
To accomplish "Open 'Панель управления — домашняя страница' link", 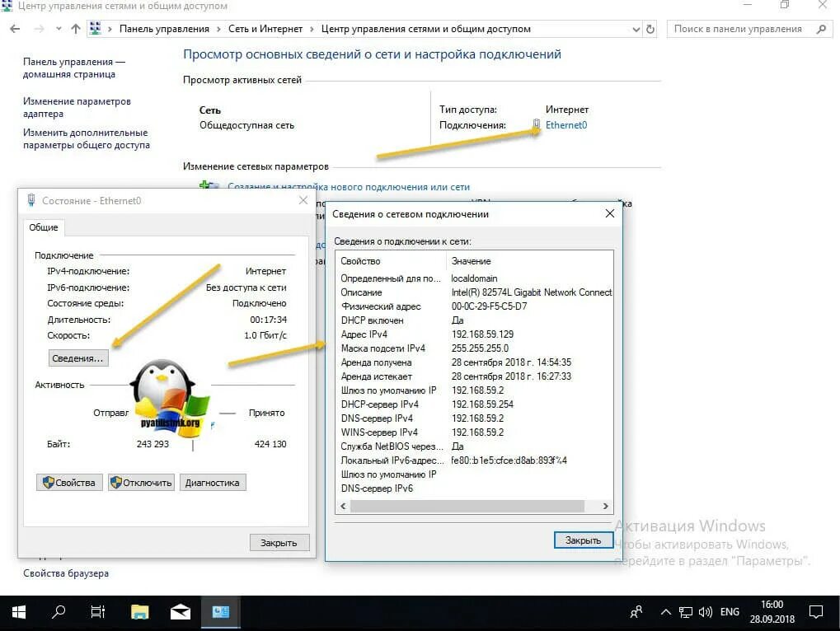I will pos(74,68).
